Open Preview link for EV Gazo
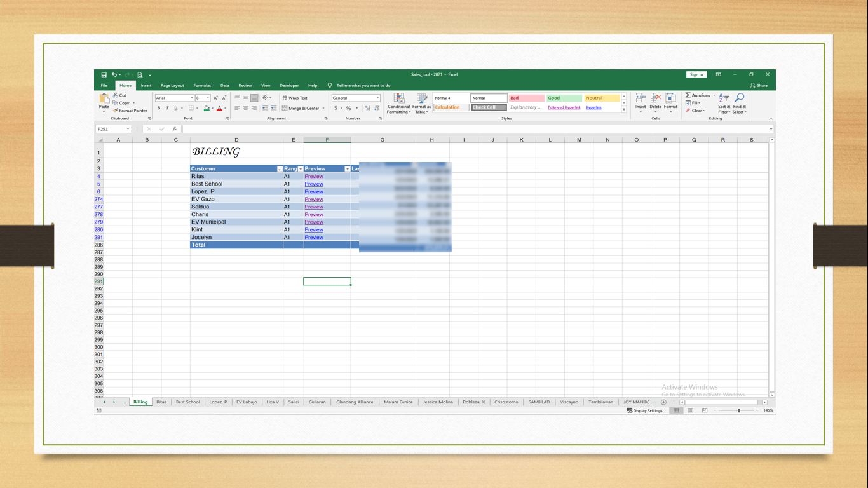This screenshot has width=868, height=488. coord(314,200)
